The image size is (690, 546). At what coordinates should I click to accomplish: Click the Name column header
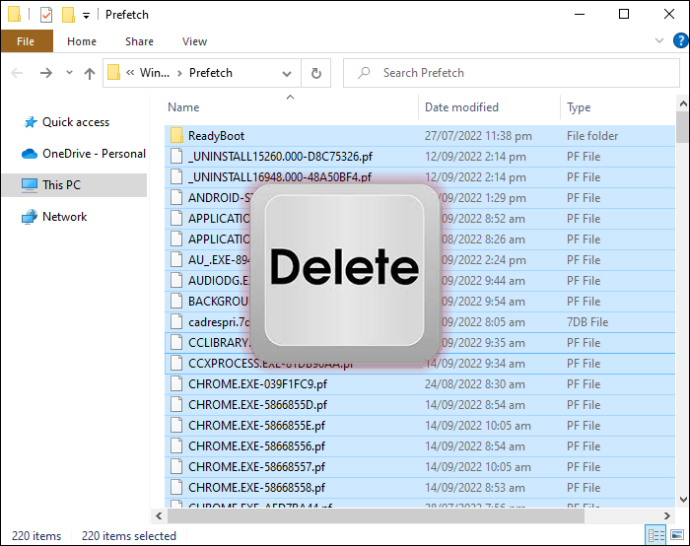point(183,107)
